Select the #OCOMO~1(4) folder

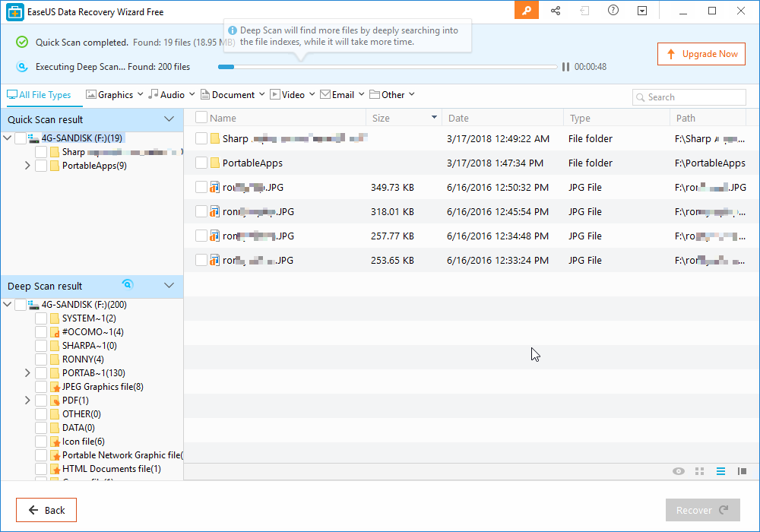click(93, 332)
